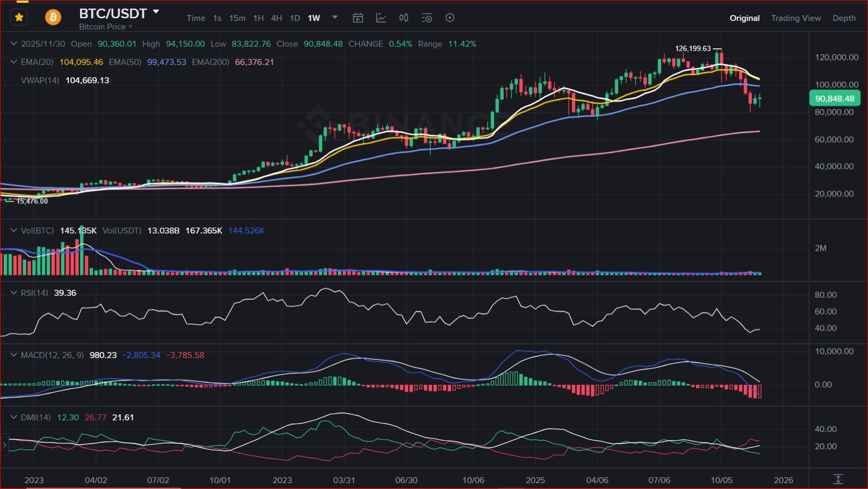This screenshot has width=868, height=489.
Task: Switch to the Trading View tab
Action: tap(795, 18)
